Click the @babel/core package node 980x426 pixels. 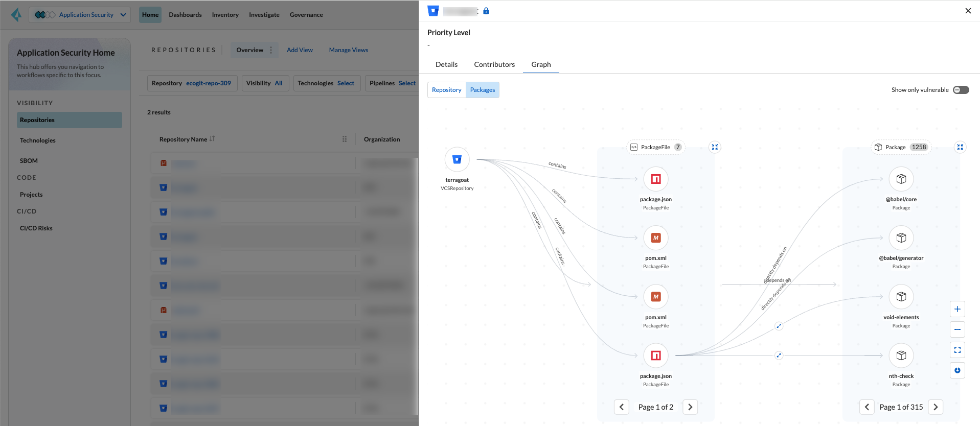(901, 179)
